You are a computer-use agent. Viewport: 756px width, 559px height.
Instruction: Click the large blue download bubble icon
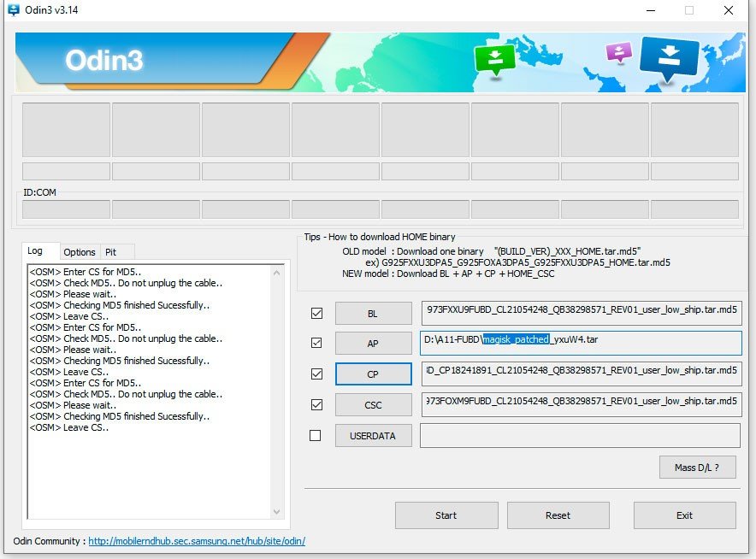669,59
